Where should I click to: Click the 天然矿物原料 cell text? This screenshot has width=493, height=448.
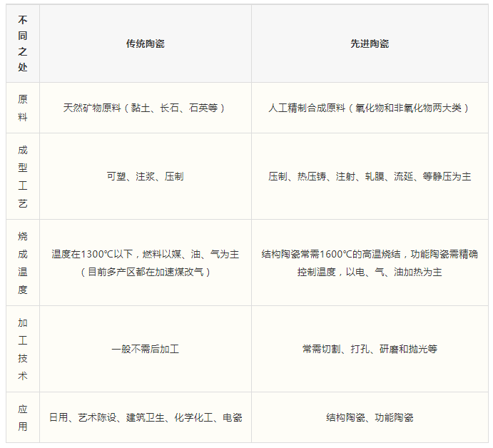[x=145, y=108]
